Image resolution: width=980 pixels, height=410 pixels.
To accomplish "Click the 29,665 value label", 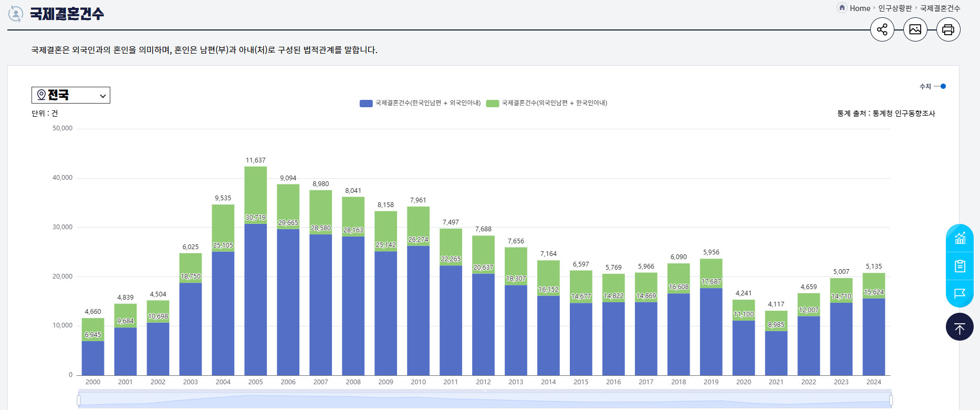I will 288,223.
